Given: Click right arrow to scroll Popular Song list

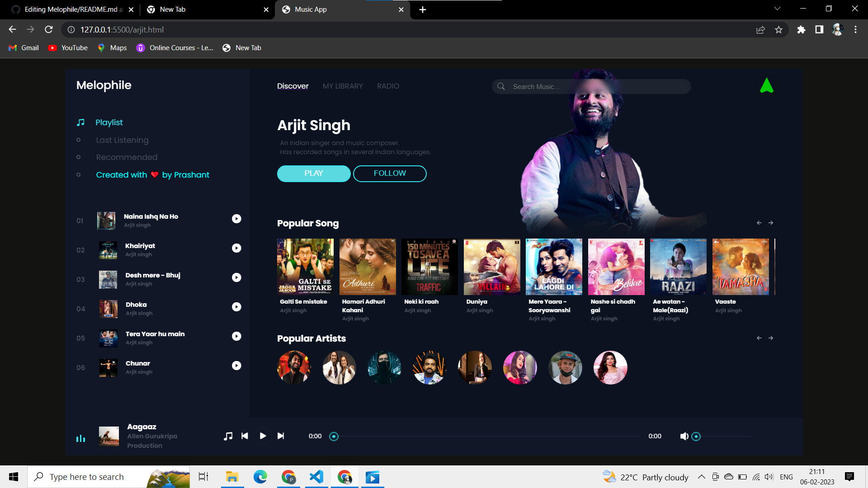Looking at the screenshot, I should [x=771, y=223].
